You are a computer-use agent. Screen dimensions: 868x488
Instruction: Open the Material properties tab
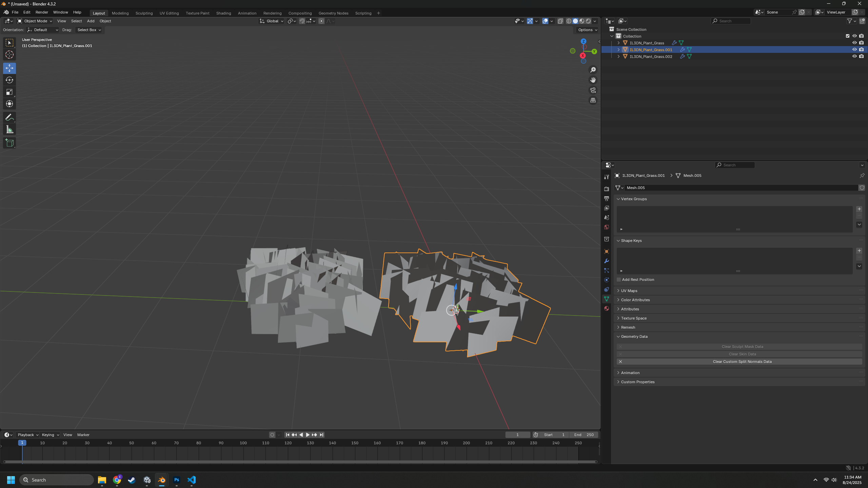tap(607, 308)
